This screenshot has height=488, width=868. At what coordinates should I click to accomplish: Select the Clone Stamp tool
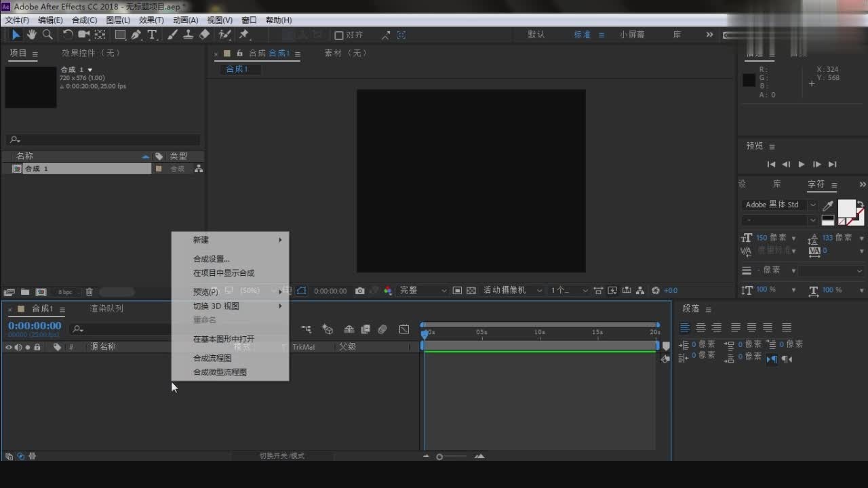(x=188, y=35)
